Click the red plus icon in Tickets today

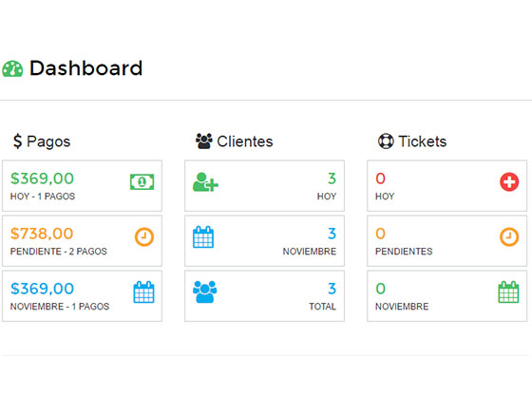coord(509,182)
